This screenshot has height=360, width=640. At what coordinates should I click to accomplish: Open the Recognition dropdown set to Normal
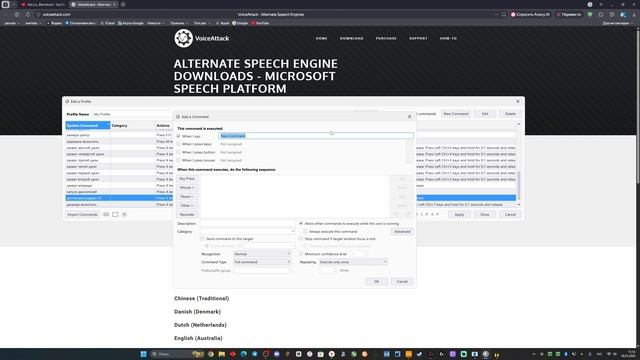(262, 254)
